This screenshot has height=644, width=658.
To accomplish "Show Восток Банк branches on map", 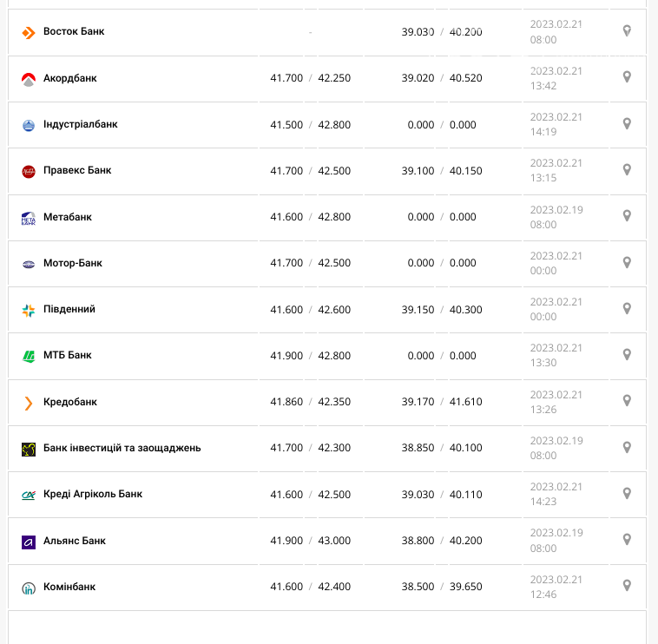I will click(x=627, y=30).
